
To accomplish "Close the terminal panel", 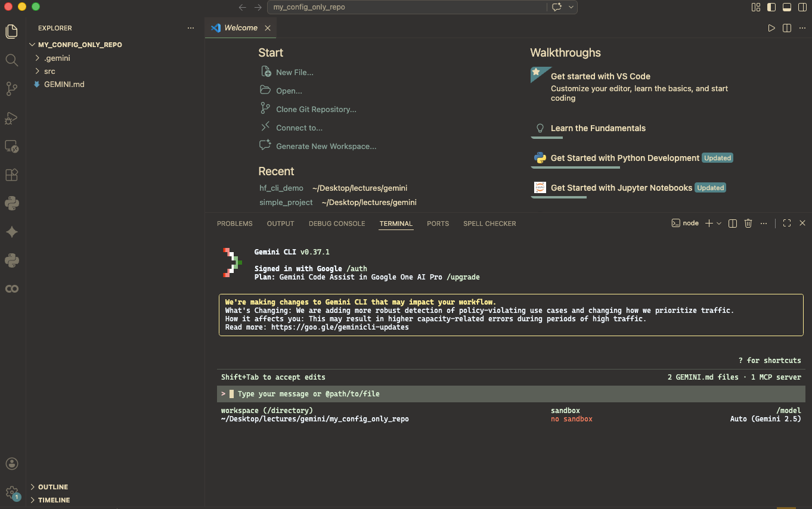I will pyautogui.click(x=802, y=224).
